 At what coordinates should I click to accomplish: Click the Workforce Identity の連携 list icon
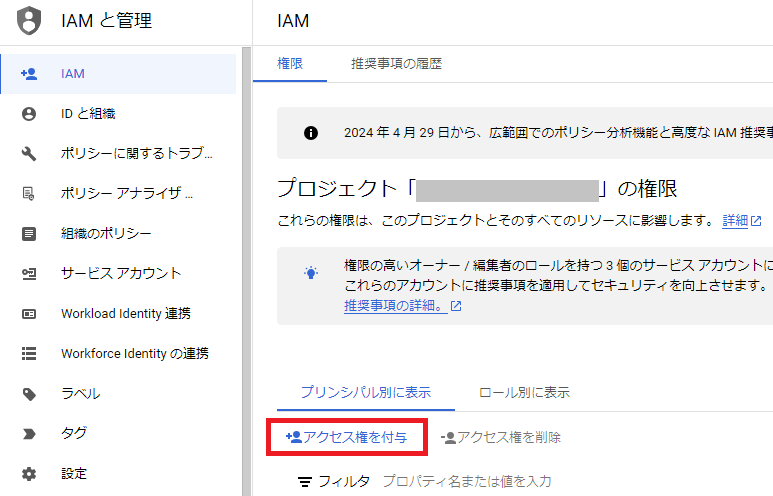point(29,354)
